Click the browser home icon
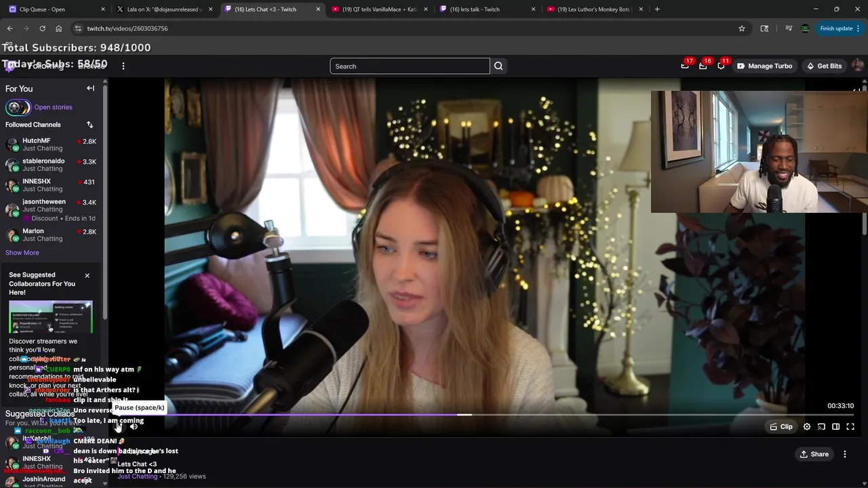The width and height of the screenshot is (868, 488). 58,28
